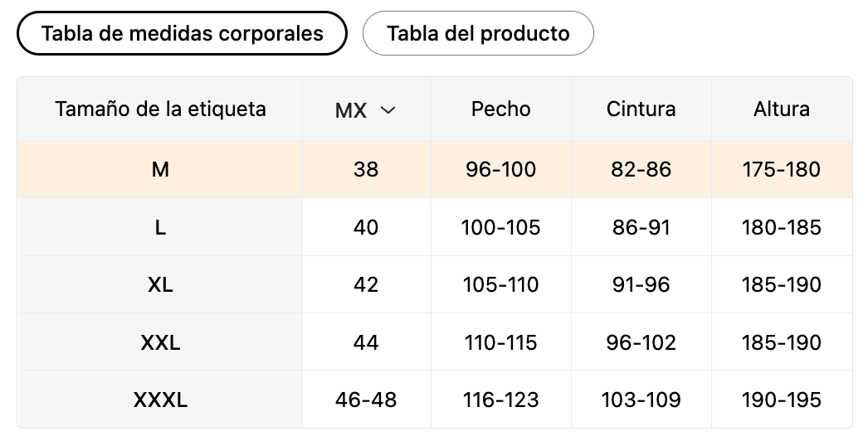Select the L size label cell
This screenshot has height=441, width=868.
point(160,227)
